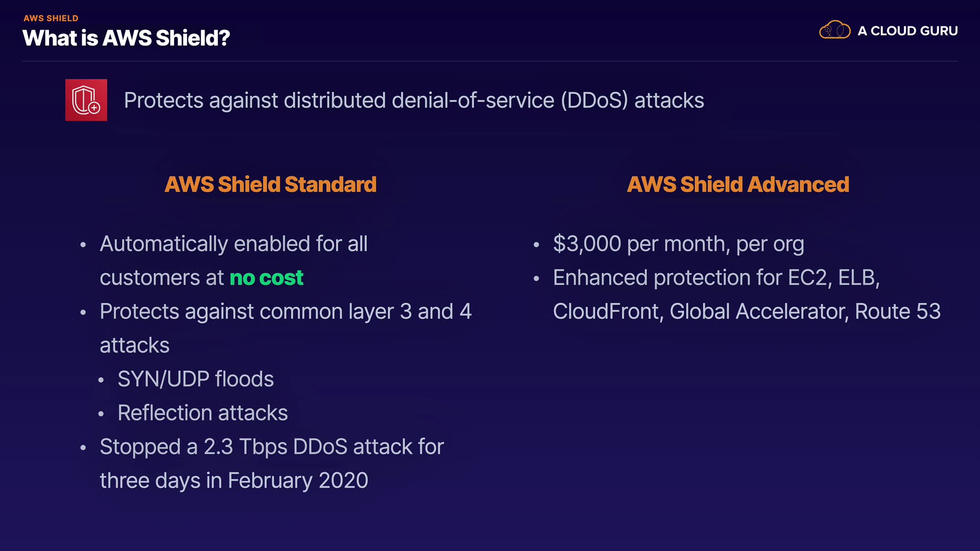Click the SYN/UDP floods sub-bullet
The width and height of the screenshot is (980, 551).
195,379
